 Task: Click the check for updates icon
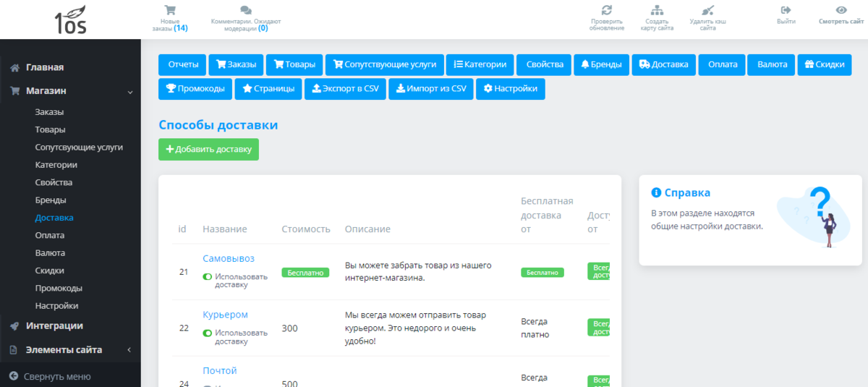(607, 11)
